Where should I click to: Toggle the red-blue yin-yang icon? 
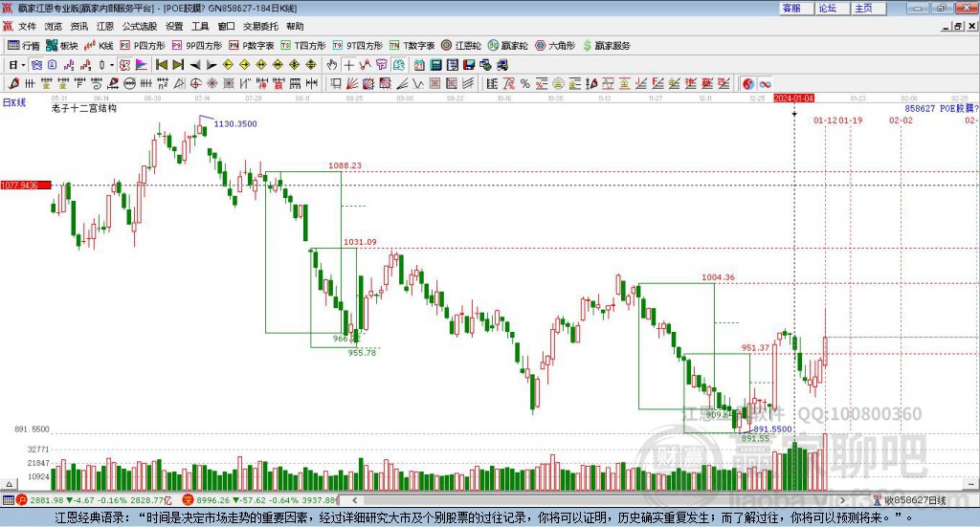(748, 83)
